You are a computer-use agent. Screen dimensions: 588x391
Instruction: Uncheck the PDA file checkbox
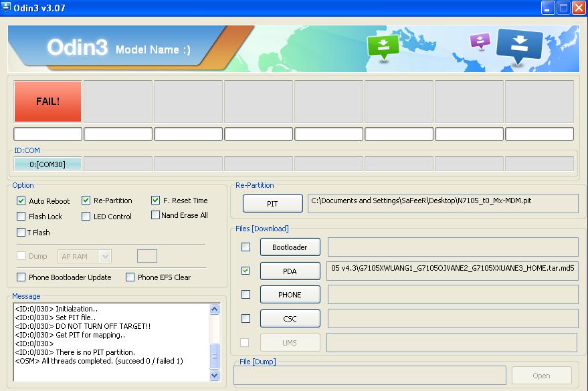(246, 271)
